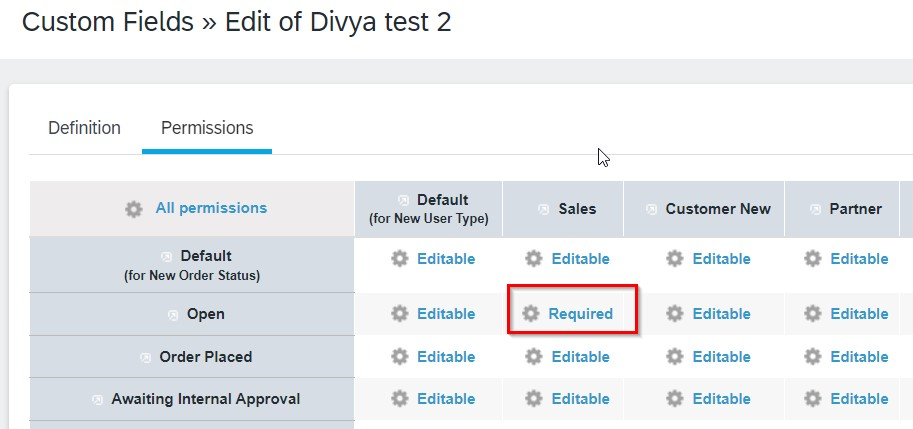Click the Default for New User Type header
This screenshot has height=429, width=913.
429,209
